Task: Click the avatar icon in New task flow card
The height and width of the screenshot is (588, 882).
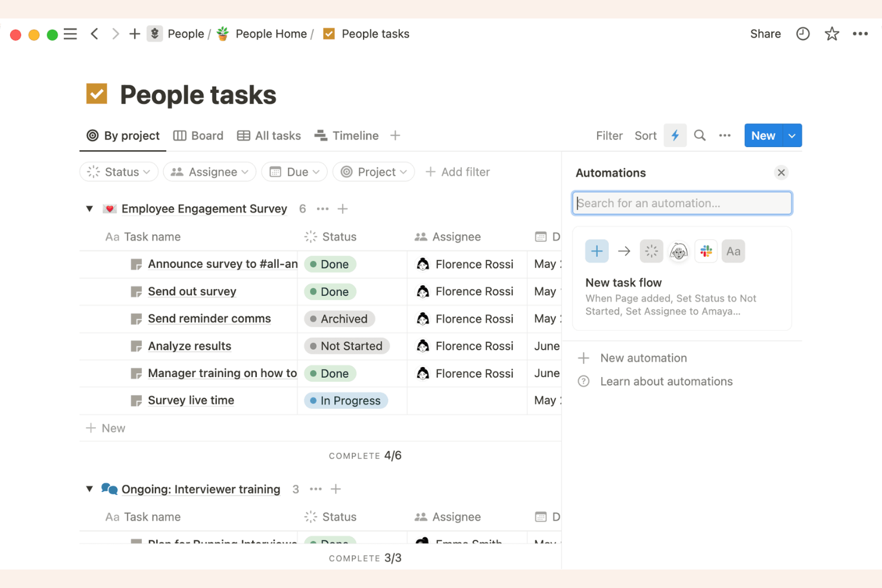Action: point(679,251)
